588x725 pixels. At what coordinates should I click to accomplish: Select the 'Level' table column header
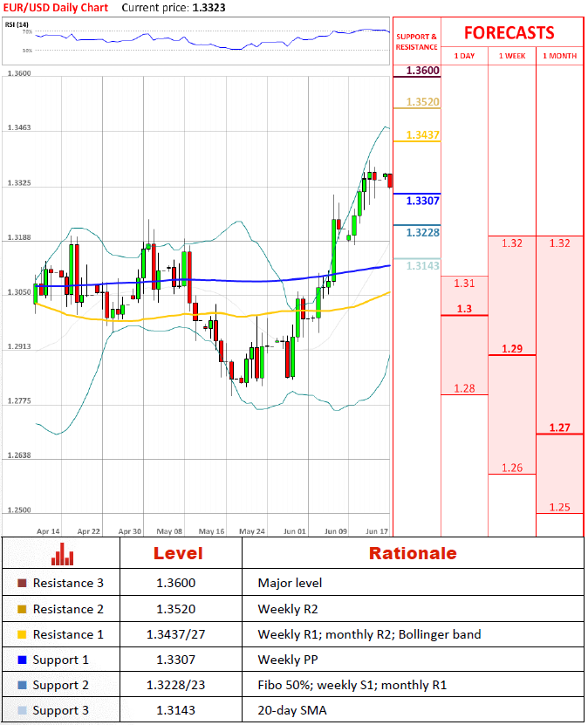178,553
